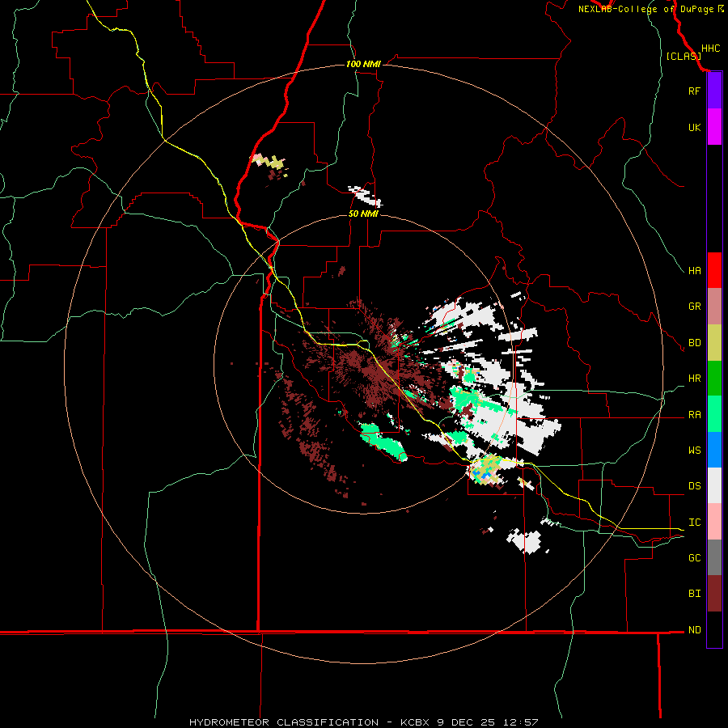This screenshot has width=728, height=728.
Task: Click the "GC" legend label
Action: (x=694, y=558)
